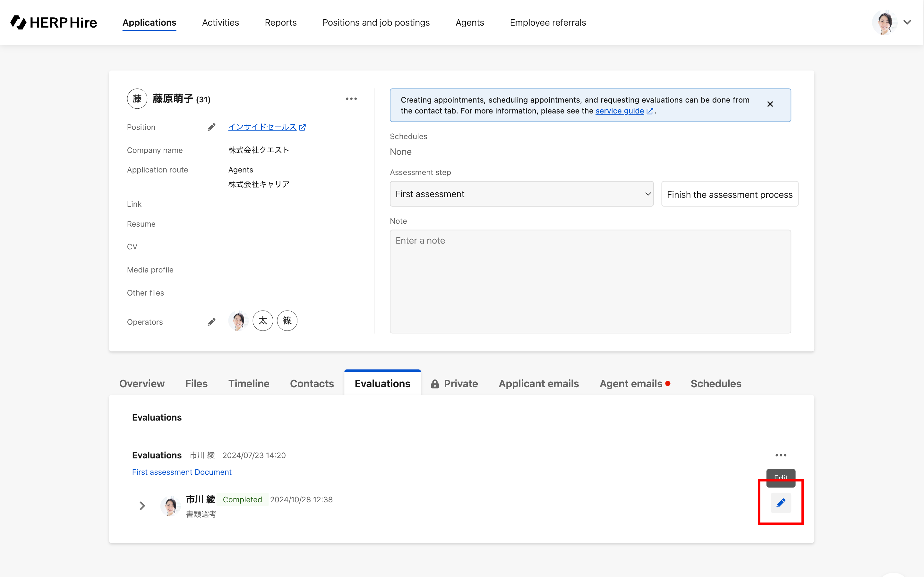
Task: Switch to the Timeline tab
Action: pyautogui.click(x=249, y=383)
